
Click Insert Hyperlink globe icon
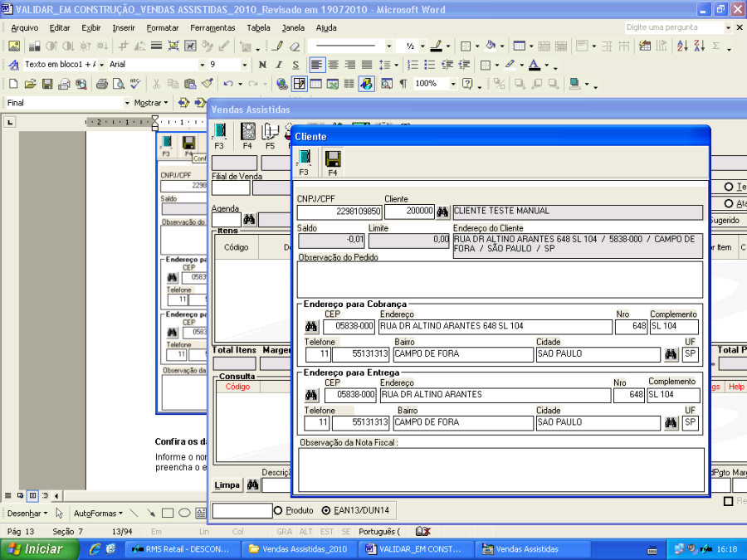(x=282, y=85)
